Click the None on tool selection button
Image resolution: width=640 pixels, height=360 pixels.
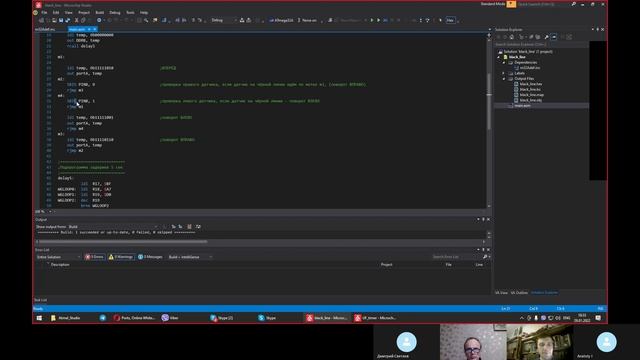[307, 20]
